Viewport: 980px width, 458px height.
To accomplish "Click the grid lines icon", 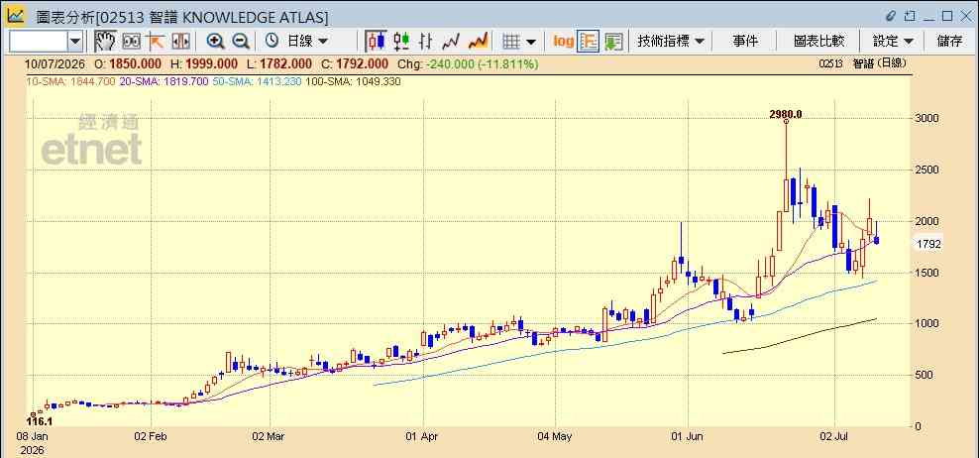I will click(x=512, y=42).
